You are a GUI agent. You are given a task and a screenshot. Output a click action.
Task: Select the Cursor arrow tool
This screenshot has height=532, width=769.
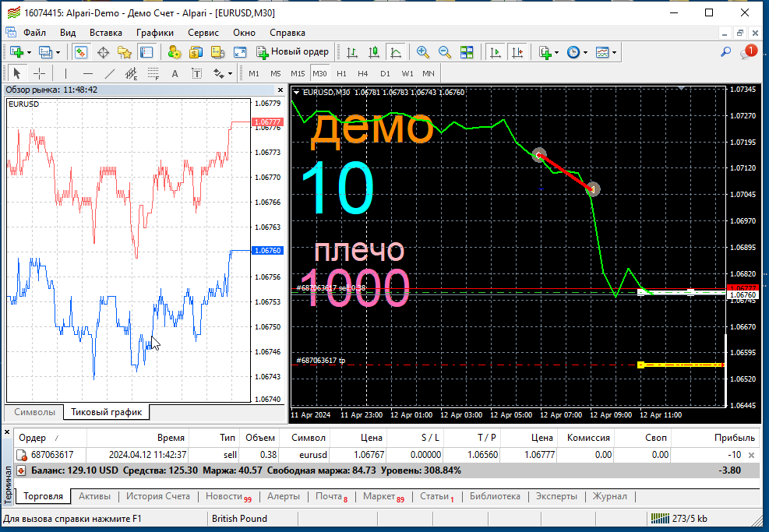17,73
